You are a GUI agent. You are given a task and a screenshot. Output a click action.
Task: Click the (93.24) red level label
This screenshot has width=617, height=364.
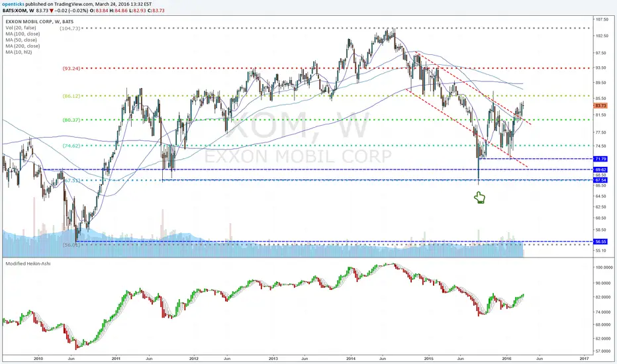coord(71,68)
